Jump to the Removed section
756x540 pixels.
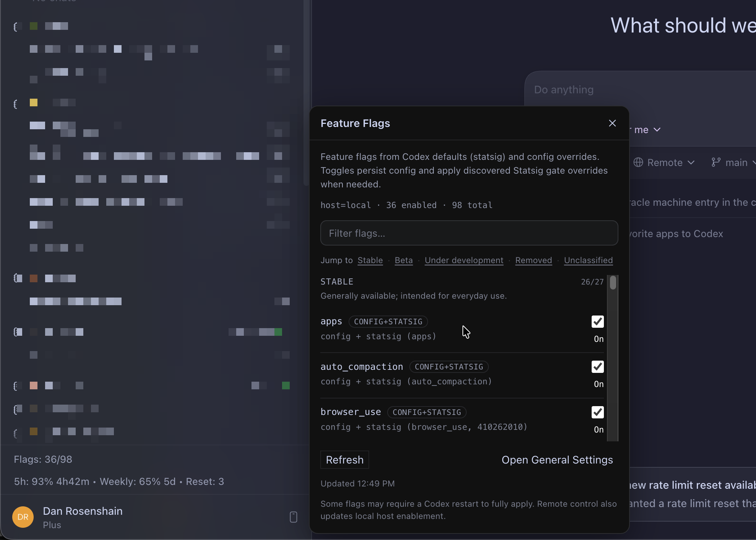pos(534,260)
